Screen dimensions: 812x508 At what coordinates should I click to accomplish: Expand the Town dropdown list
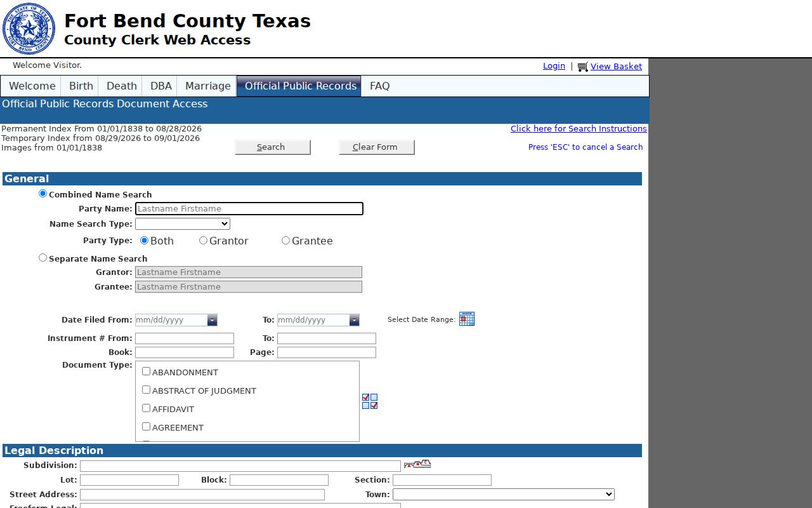(x=504, y=494)
